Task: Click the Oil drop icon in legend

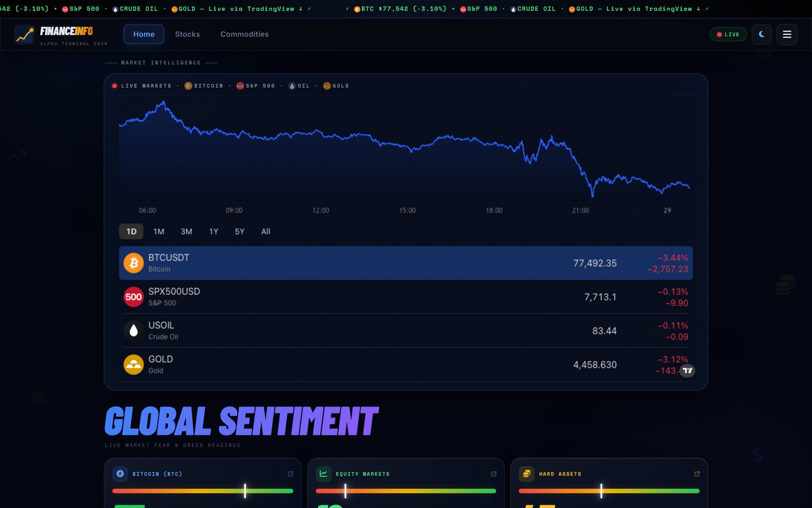Action: point(292,86)
